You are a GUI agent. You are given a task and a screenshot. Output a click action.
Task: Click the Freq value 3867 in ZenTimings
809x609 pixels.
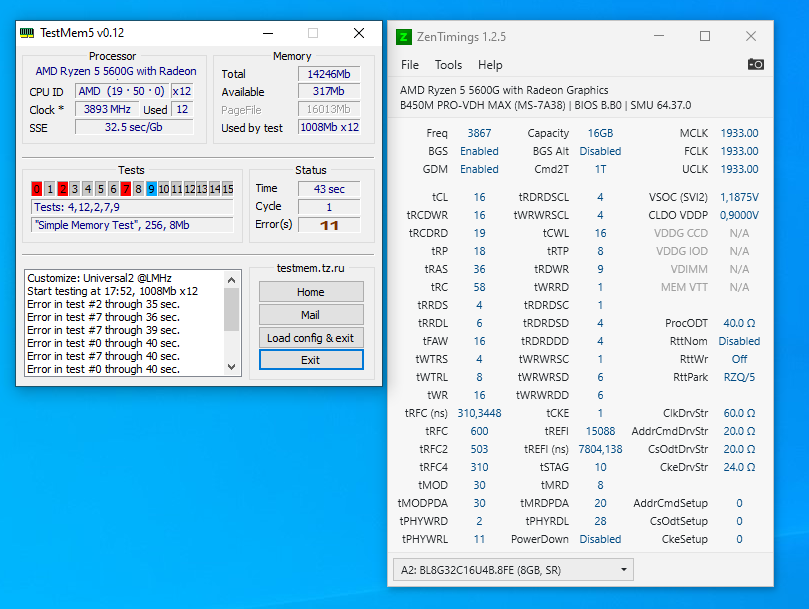479,133
